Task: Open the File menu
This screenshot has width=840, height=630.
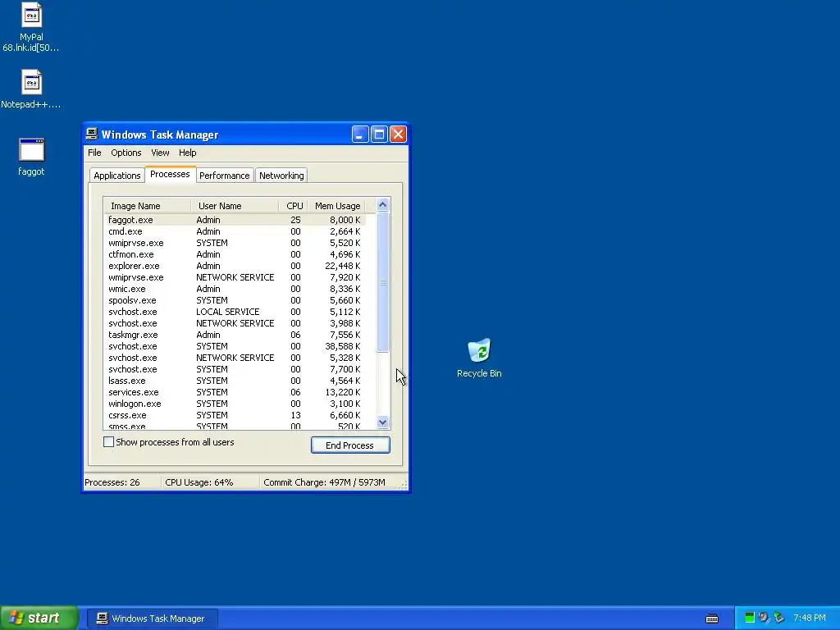Action: tap(94, 153)
